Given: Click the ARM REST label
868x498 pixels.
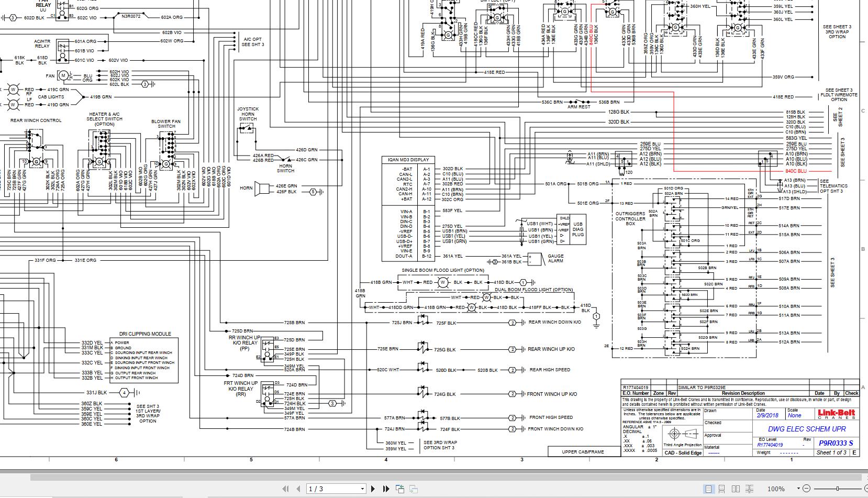Looking at the screenshot, I should (578, 107).
